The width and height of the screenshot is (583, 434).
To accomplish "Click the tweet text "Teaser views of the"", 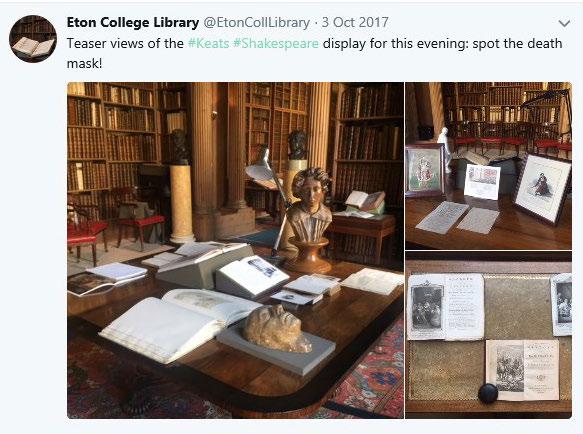I will click(x=125, y=44).
